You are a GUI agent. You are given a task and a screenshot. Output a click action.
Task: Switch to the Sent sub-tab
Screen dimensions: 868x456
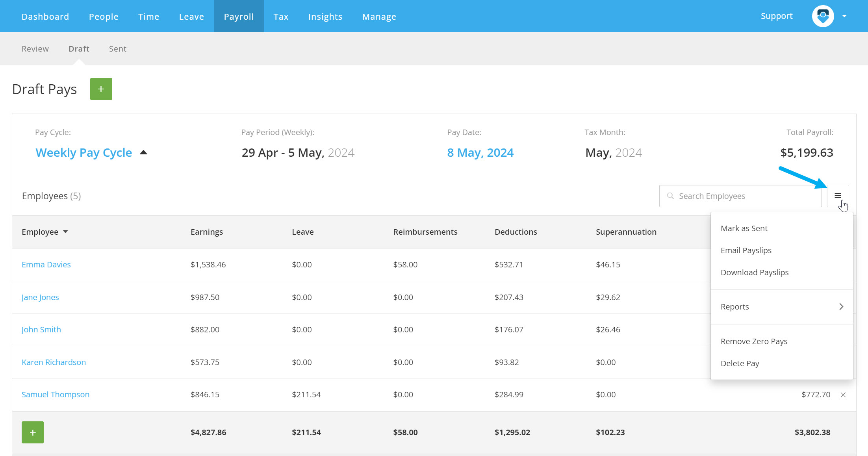pyautogui.click(x=118, y=49)
